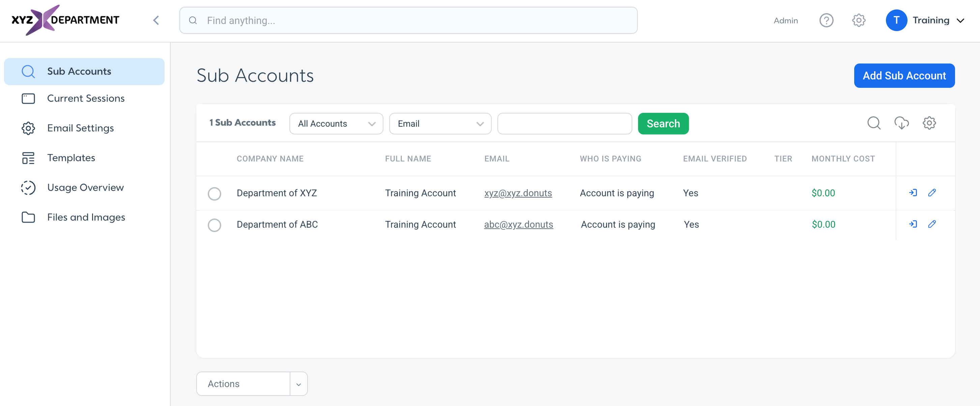980x406 pixels.
Task: Select the Department of ABC row radio
Action: pyautogui.click(x=214, y=225)
